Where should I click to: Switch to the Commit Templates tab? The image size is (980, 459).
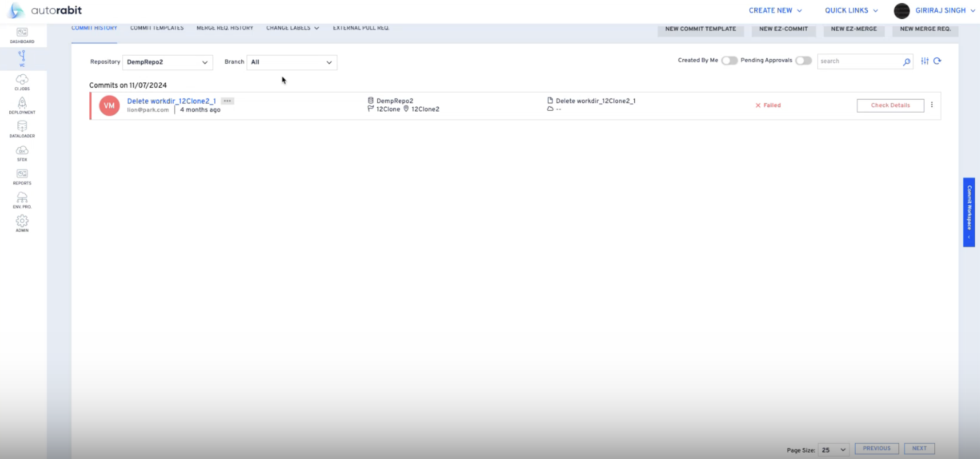157,28
